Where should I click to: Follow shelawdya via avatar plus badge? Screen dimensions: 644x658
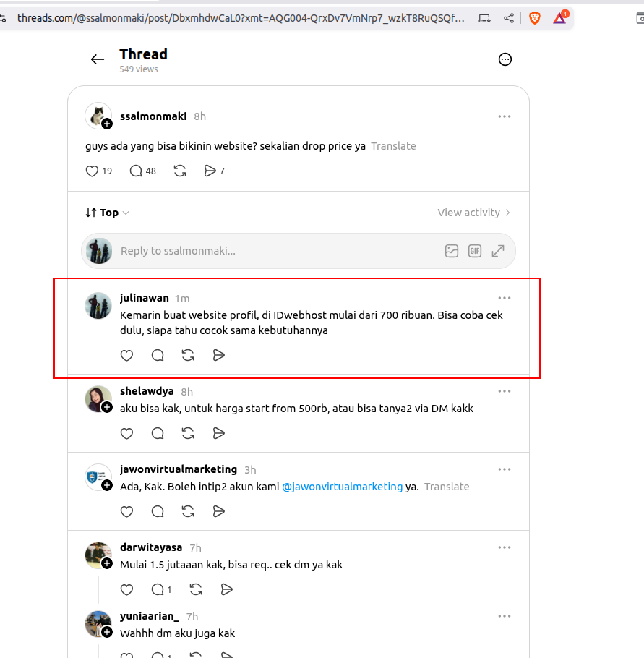click(x=107, y=407)
